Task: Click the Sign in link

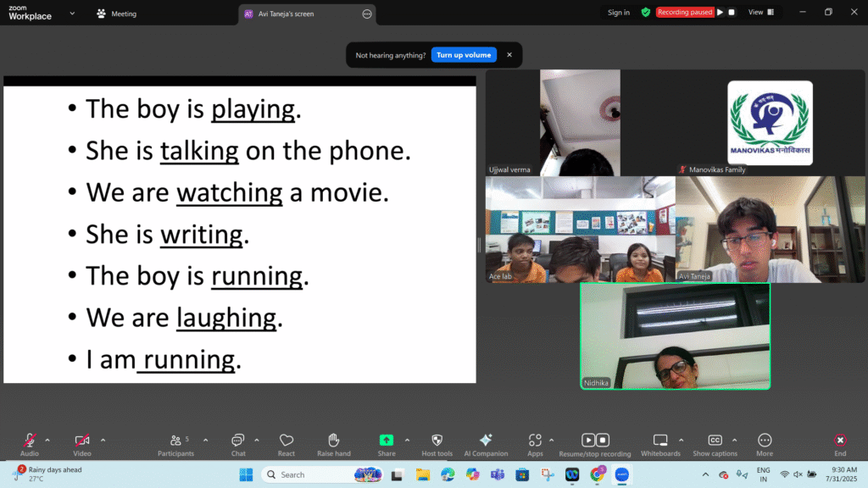Action: 619,13
